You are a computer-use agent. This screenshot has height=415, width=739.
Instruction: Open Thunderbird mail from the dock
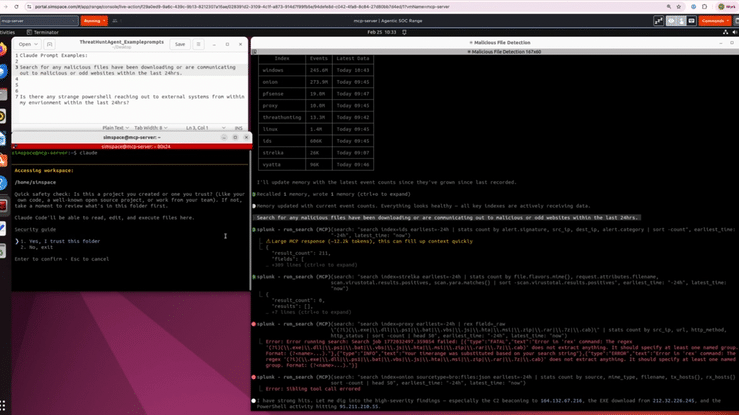tap(4, 72)
